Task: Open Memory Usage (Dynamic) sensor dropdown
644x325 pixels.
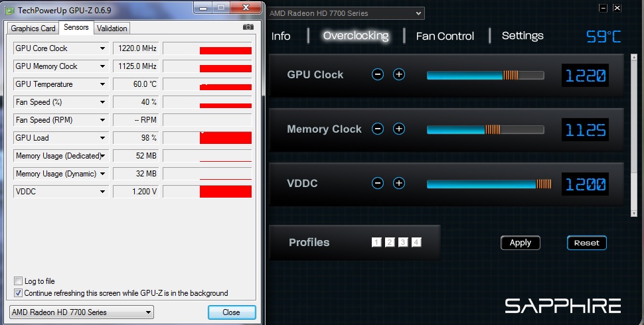Action: pyautogui.click(x=102, y=174)
